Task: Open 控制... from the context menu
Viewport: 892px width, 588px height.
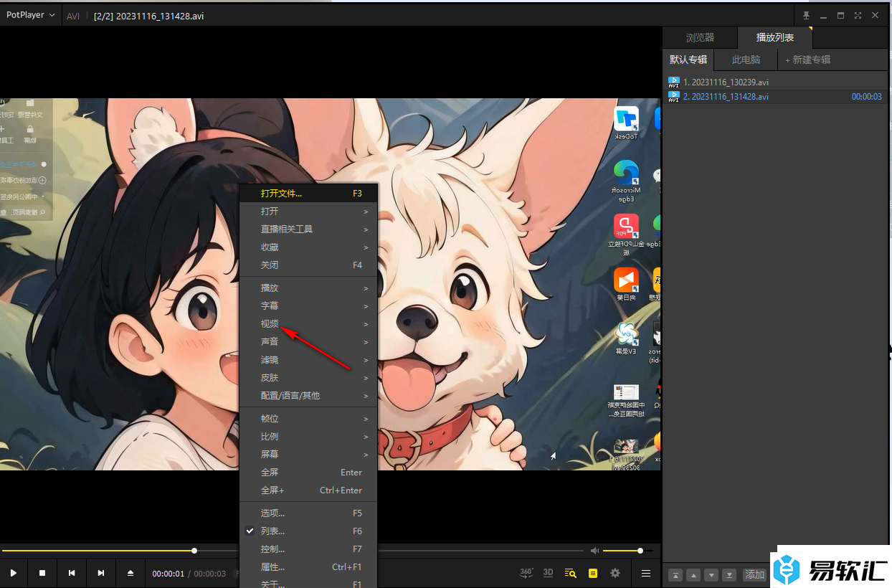Action: tap(308, 549)
